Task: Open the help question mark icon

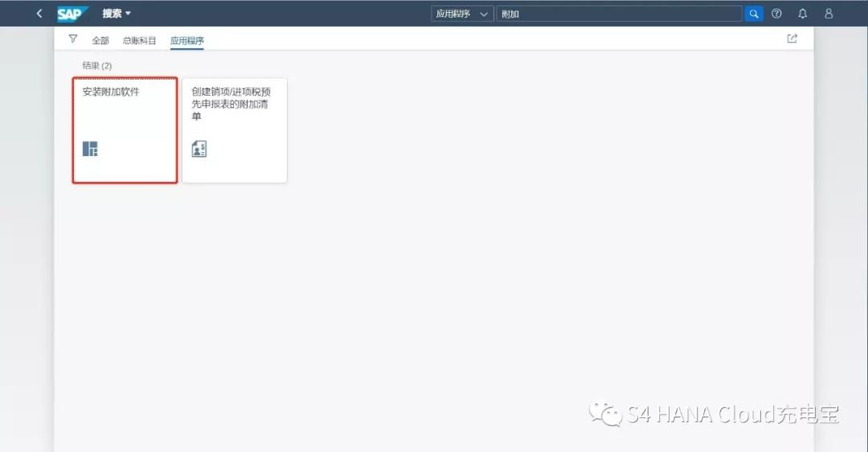Action: coord(776,14)
